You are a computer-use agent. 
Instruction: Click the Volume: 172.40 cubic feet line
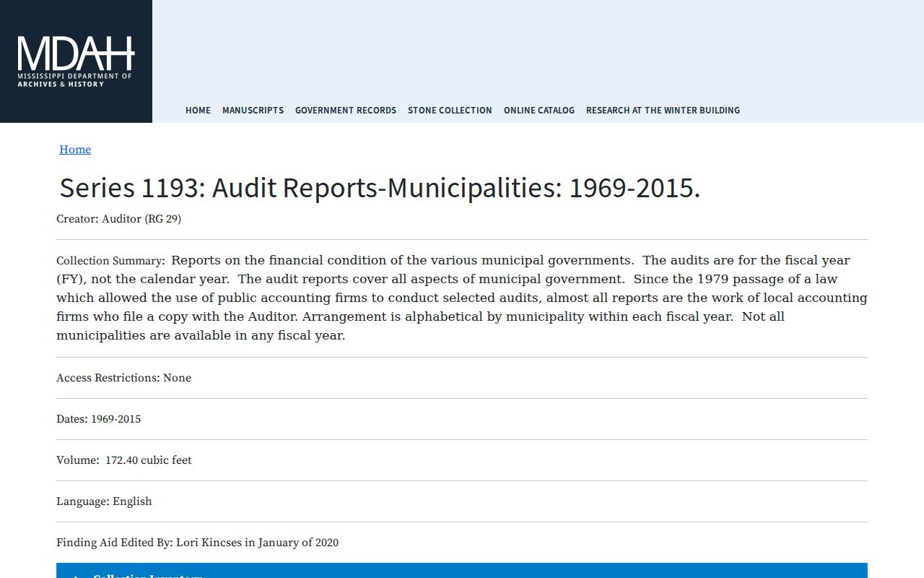tap(124, 460)
